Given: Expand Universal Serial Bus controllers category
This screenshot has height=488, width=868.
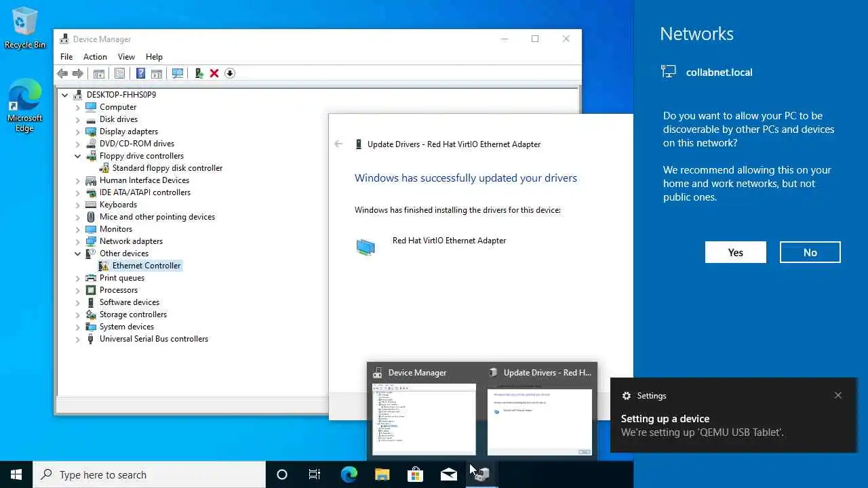Looking at the screenshot, I should pyautogui.click(x=78, y=339).
